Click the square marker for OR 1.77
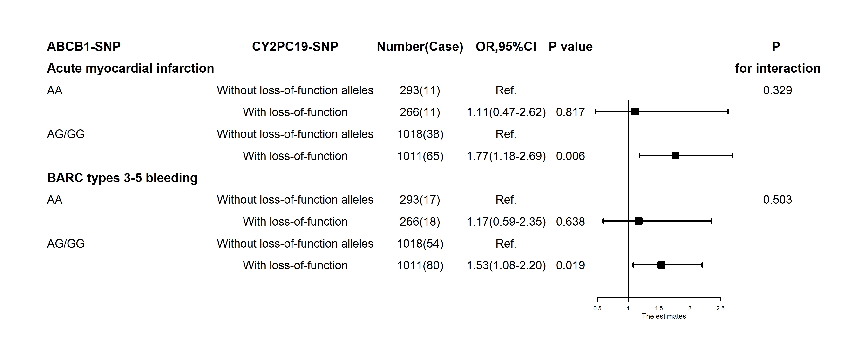The image size is (868, 362). [x=676, y=155]
